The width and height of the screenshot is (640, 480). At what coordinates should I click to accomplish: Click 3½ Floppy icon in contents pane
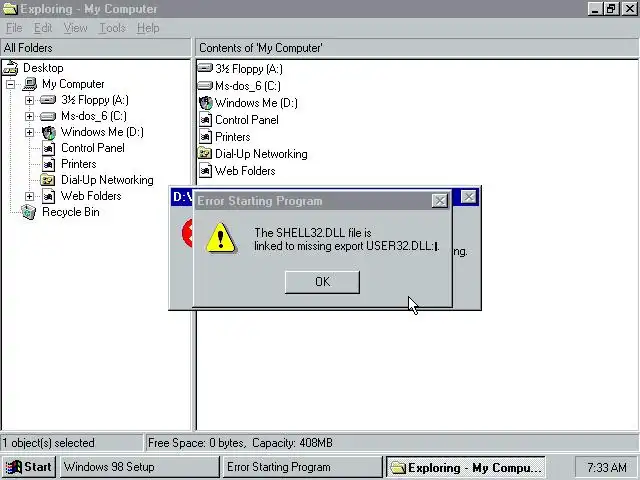click(x=205, y=68)
